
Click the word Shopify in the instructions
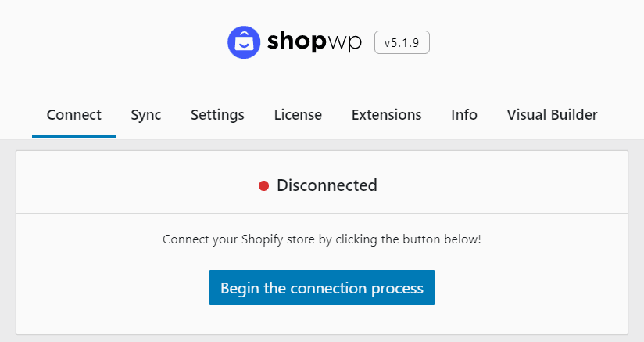262,239
